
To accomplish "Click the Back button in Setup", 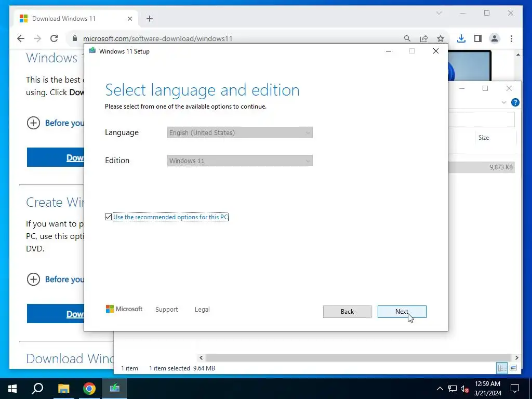I will (x=347, y=312).
